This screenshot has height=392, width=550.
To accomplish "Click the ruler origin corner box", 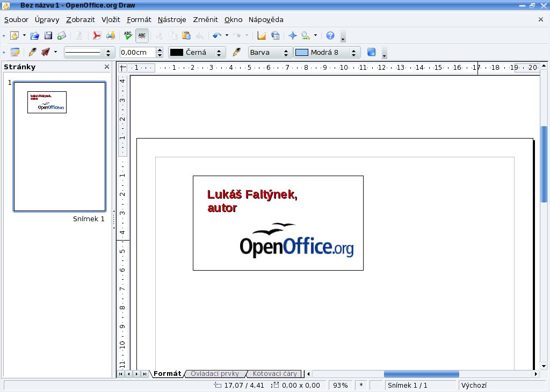I will tap(122, 68).
